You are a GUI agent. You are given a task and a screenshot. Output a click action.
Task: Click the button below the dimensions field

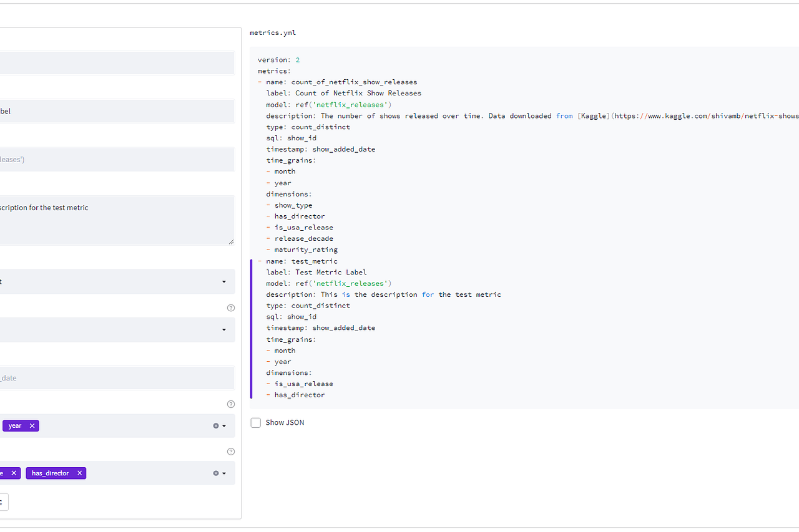pos(2,501)
